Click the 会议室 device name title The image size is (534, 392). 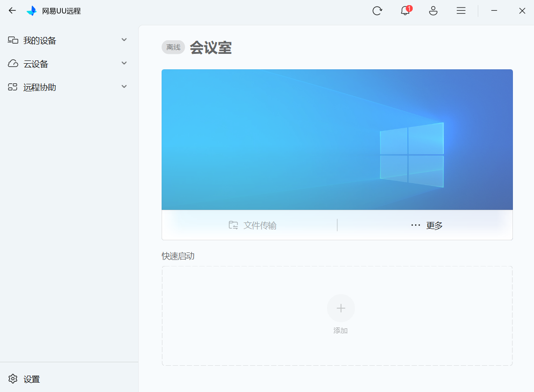(x=210, y=48)
